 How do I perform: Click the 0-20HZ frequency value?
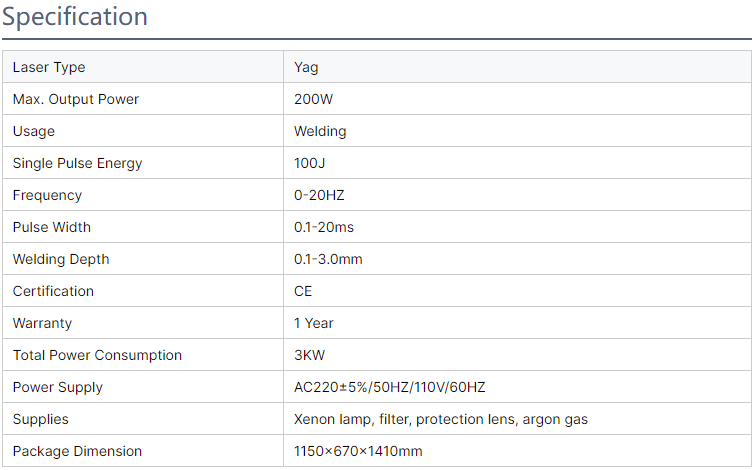319,195
